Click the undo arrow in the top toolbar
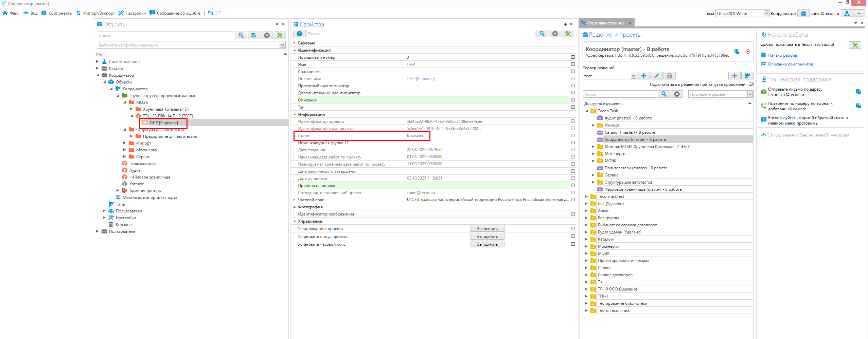Image resolution: width=868 pixels, height=339 pixels. click(x=210, y=13)
